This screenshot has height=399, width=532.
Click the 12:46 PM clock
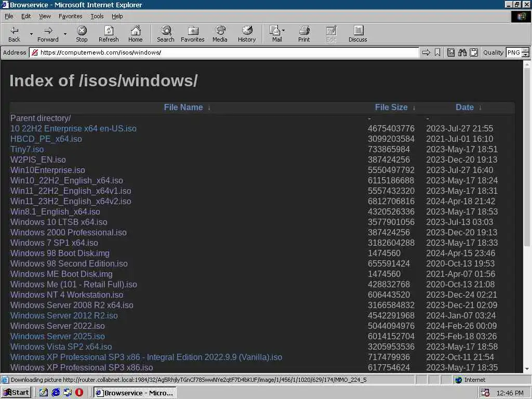point(510,393)
